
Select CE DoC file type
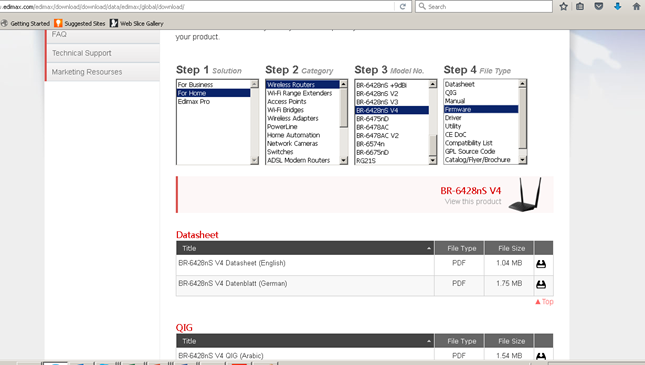[481, 135]
